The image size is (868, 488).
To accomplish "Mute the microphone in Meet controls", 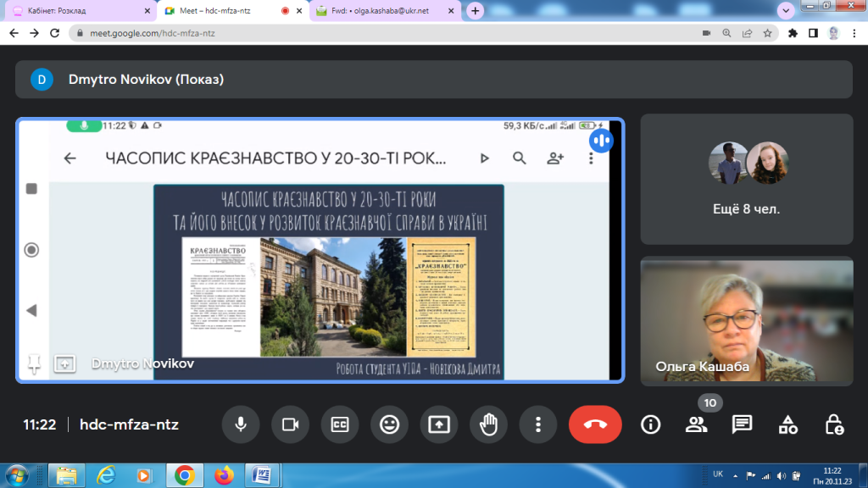I will (x=241, y=424).
